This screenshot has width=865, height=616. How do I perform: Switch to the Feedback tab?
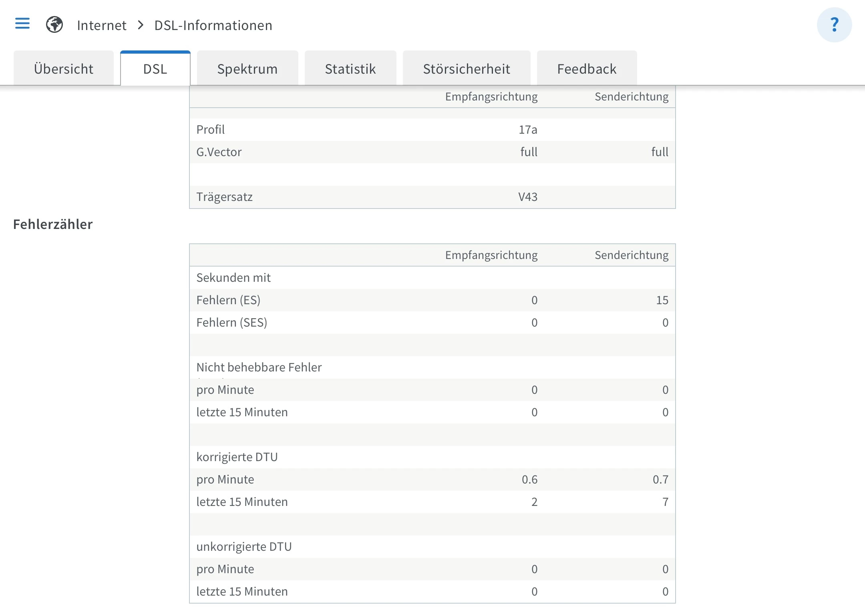587,69
